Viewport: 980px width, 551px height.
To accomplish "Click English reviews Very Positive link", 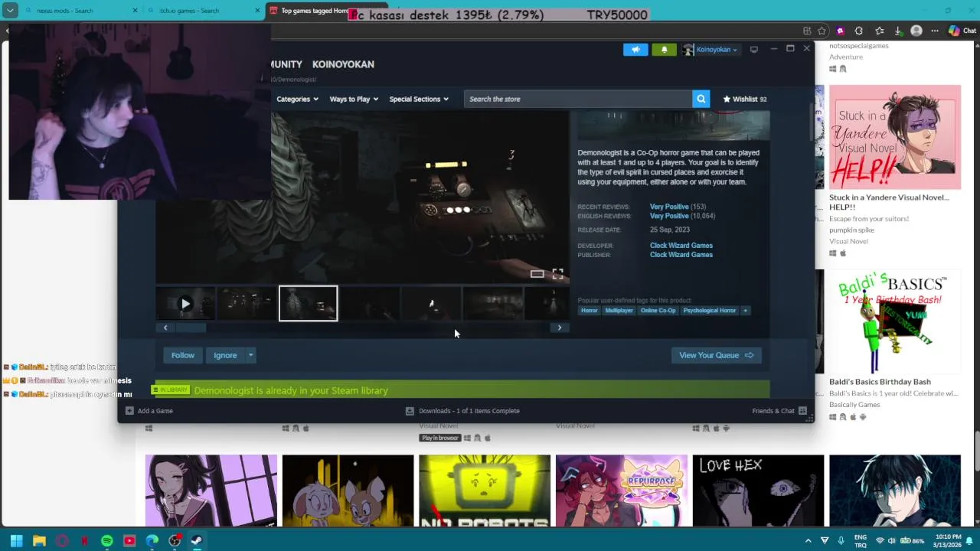I will click(668, 216).
